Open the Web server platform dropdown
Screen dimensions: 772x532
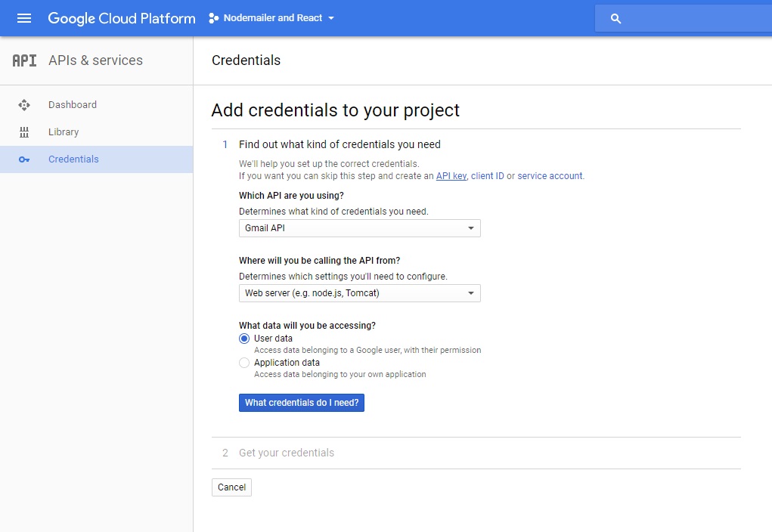359,293
